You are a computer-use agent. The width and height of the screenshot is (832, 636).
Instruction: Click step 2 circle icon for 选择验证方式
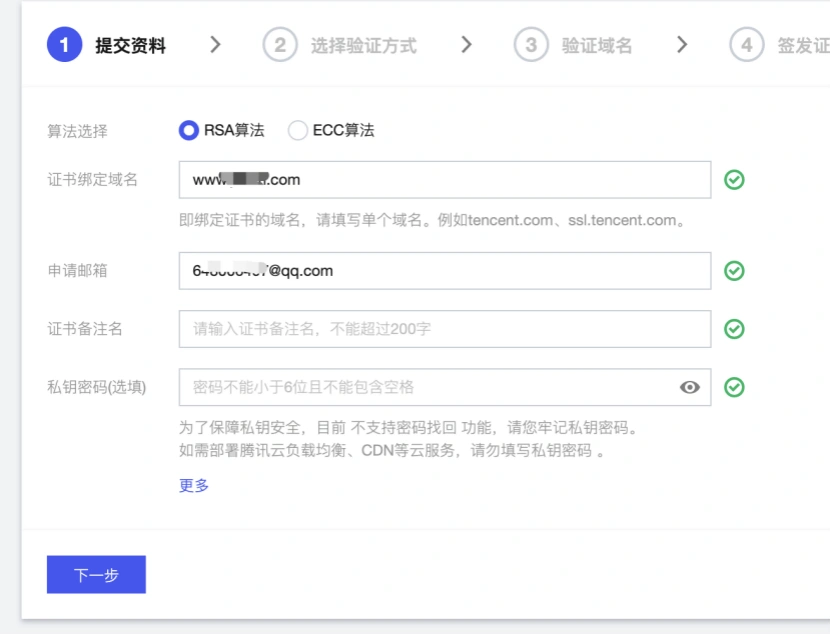point(280,45)
